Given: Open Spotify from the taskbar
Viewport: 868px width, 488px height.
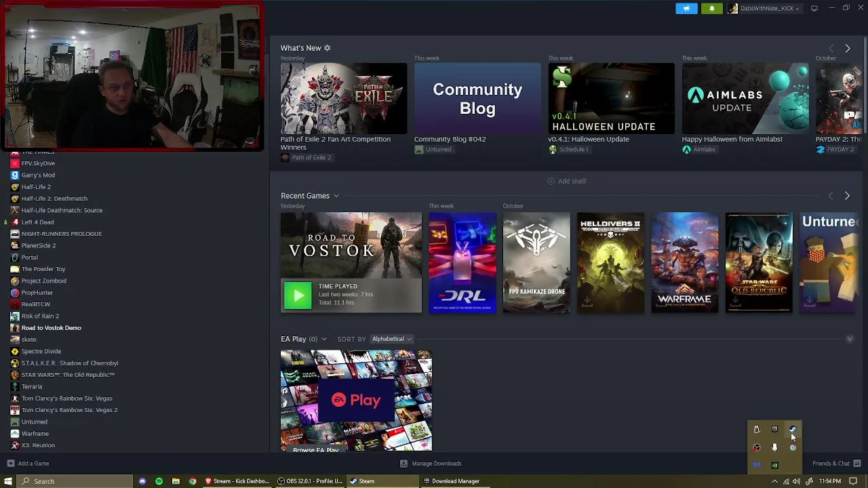Looking at the screenshot, I should click(x=159, y=481).
